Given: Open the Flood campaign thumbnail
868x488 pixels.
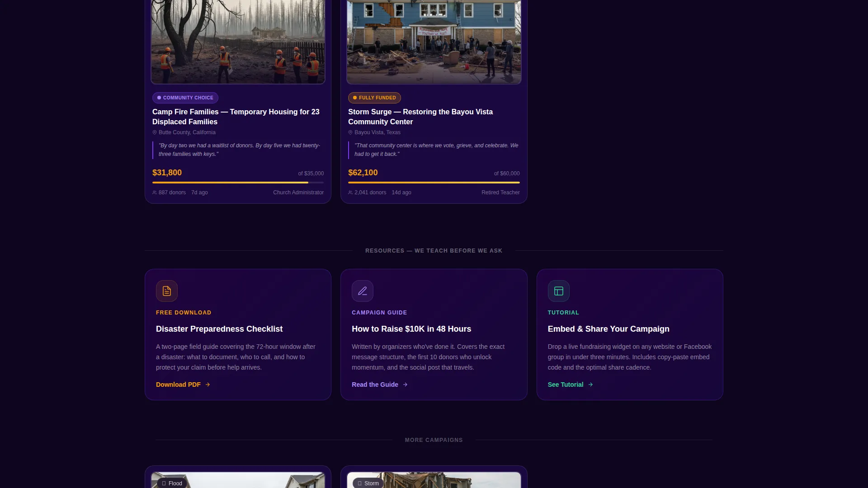Looking at the screenshot, I should pos(238,480).
